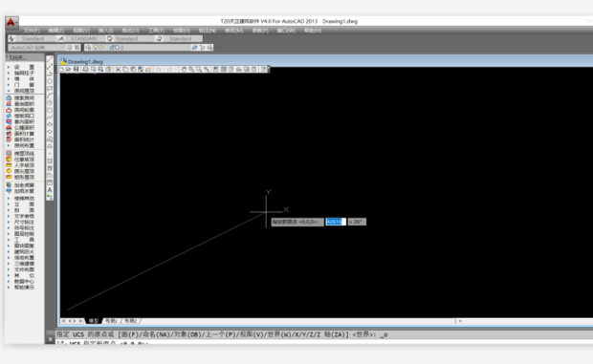Toggle layer 0 freeze sun icon

(100, 48)
